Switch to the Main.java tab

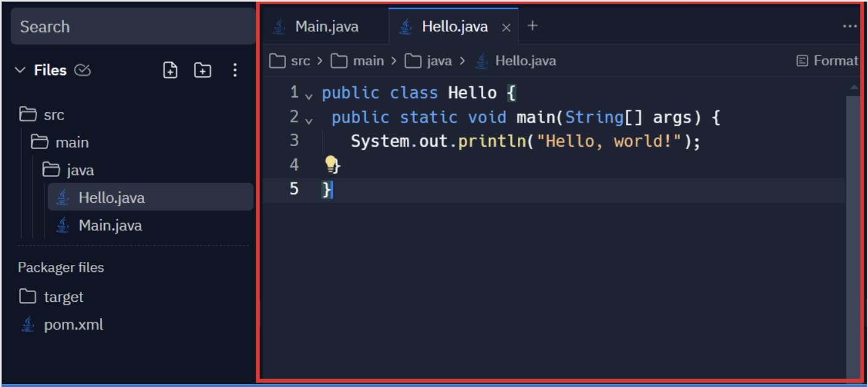[x=327, y=26]
